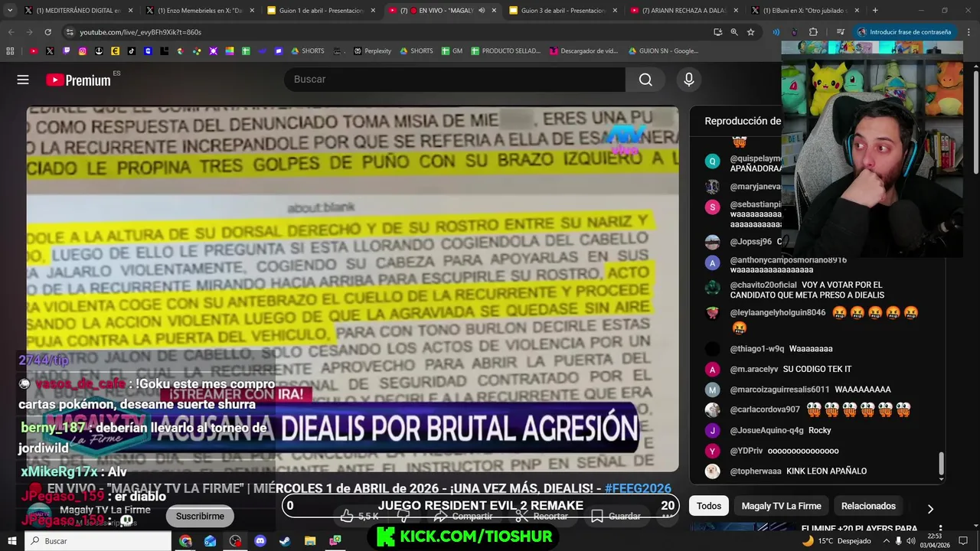Click the Compartir share button
This screenshot has width=980, height=551.
click(x=463, y=517)
